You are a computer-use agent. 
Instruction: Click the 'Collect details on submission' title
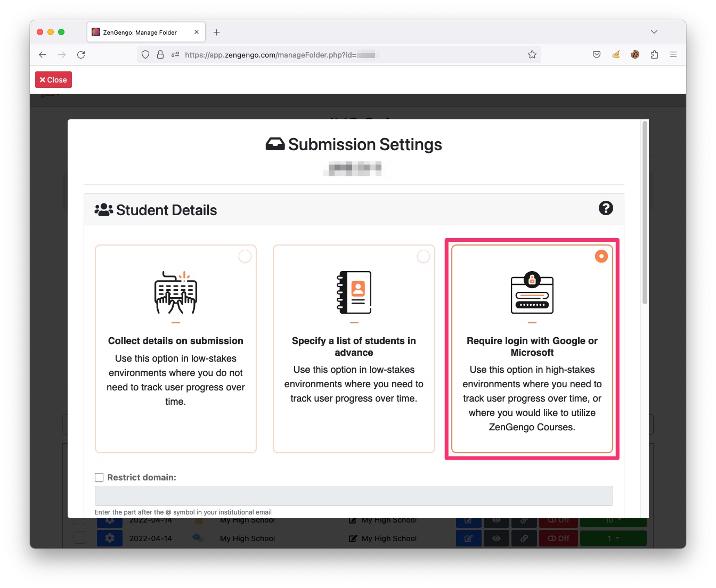tap(176, 341)
